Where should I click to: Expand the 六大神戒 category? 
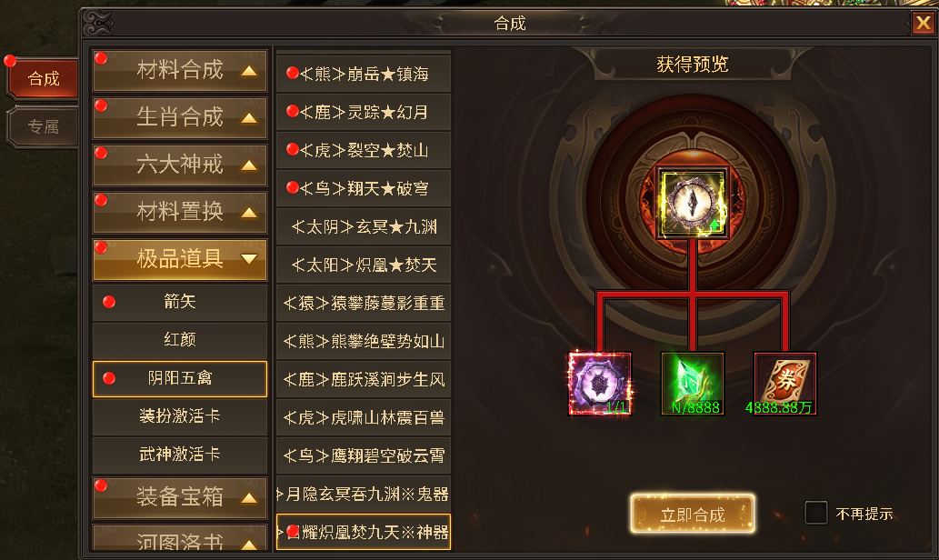[x=180, y=165]
